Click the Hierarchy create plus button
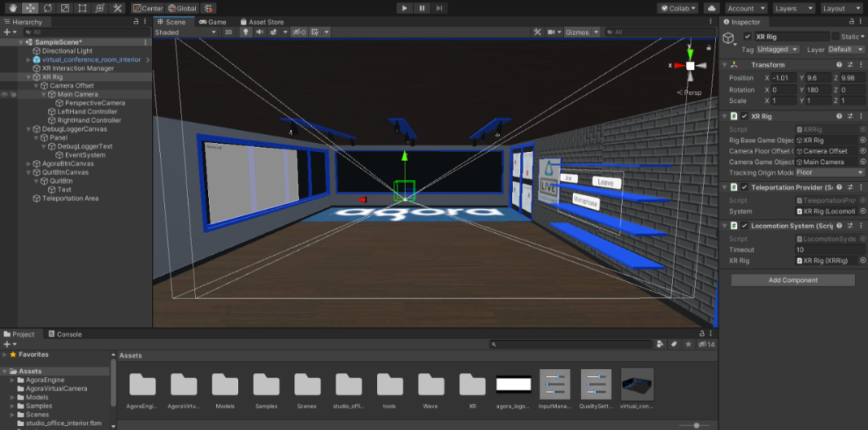This screenshot has height=430, width=868. (x=6, y=32)
